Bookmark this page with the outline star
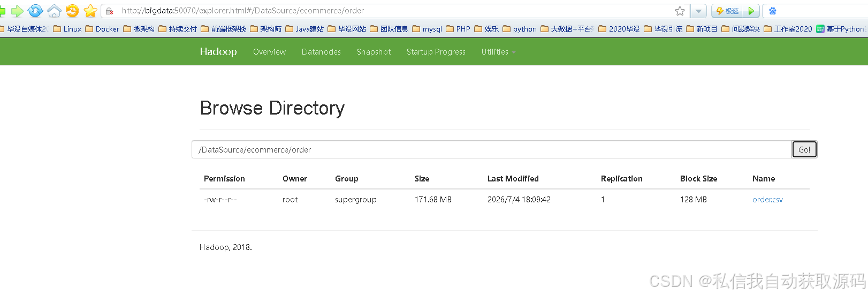868x296 pixels. [680, 11]
